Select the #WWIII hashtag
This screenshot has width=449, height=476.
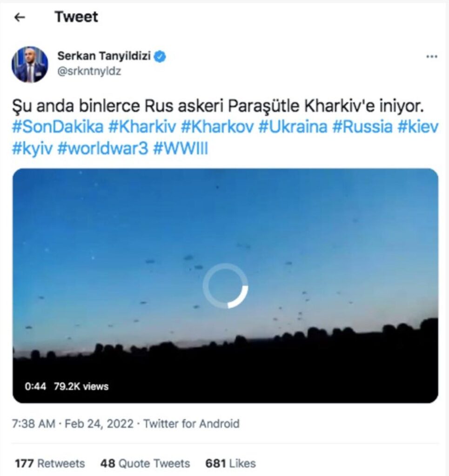point(181,149)
